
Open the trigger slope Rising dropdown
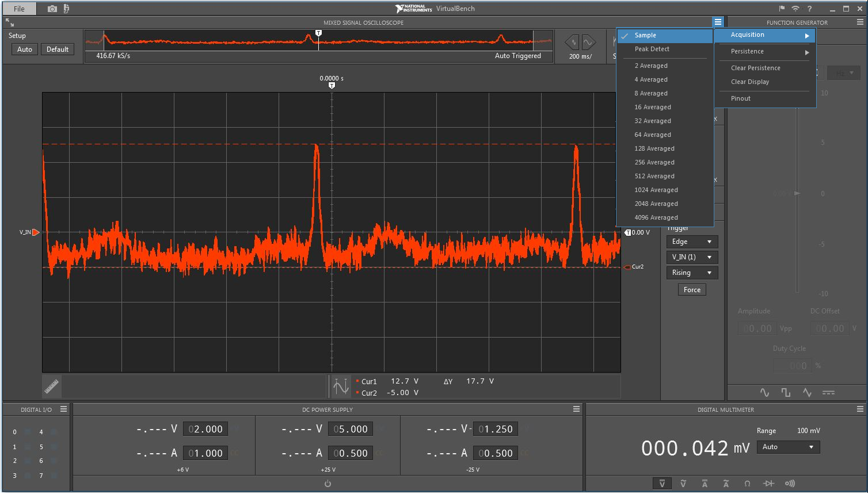692,273
